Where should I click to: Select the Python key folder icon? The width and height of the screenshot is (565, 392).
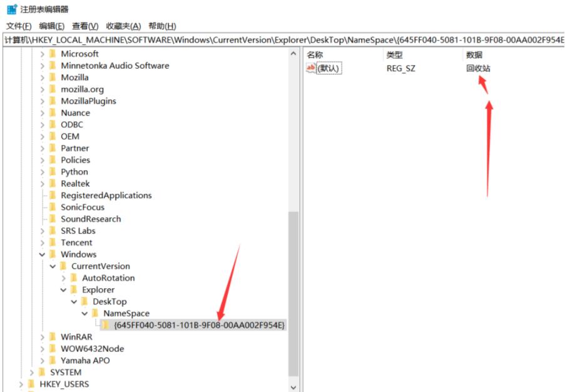click(54, 172)
